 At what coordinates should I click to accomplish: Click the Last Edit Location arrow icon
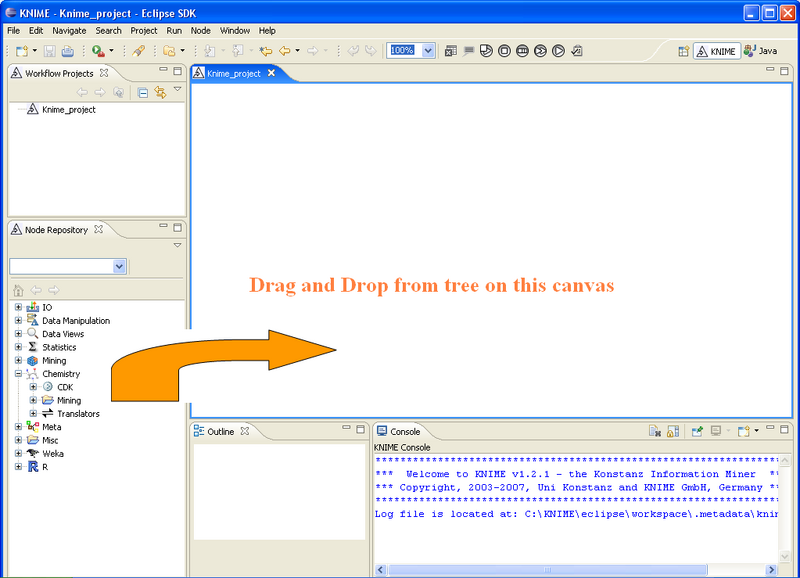pos(265,51)
